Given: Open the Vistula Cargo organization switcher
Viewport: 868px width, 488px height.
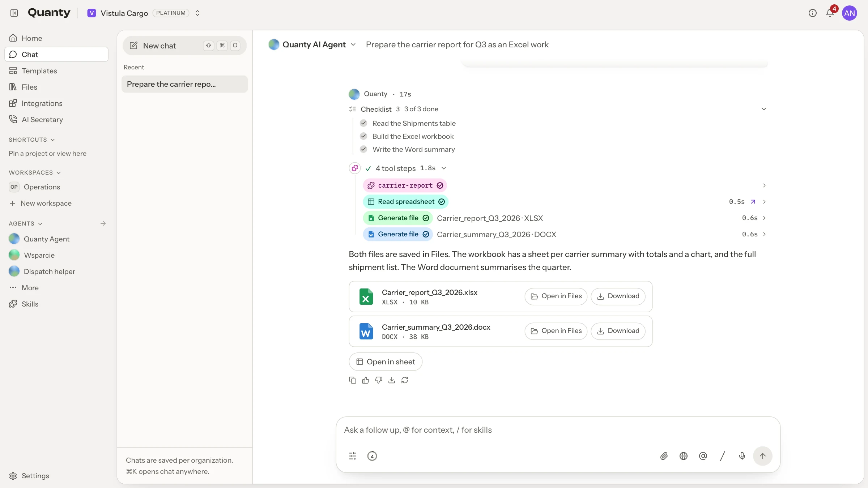Looking at the screenshot, I should [x=144, y=13].
